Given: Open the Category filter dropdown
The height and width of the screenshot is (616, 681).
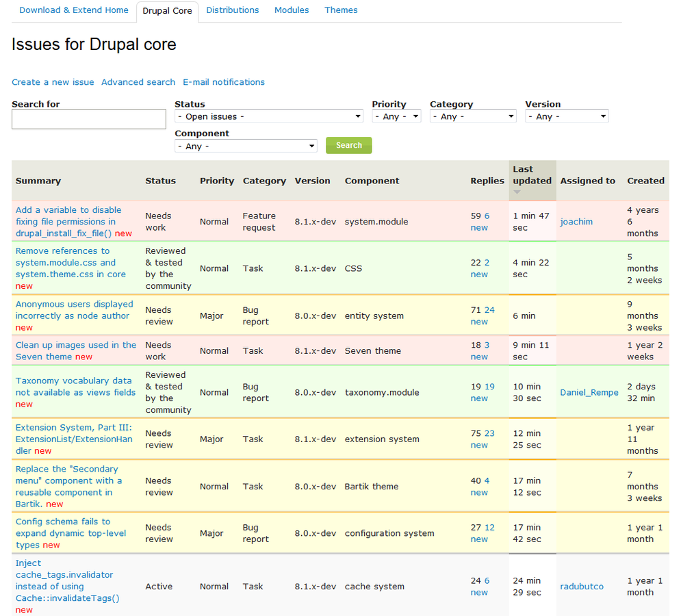Looking at the screenshot, I should [473, 116].
